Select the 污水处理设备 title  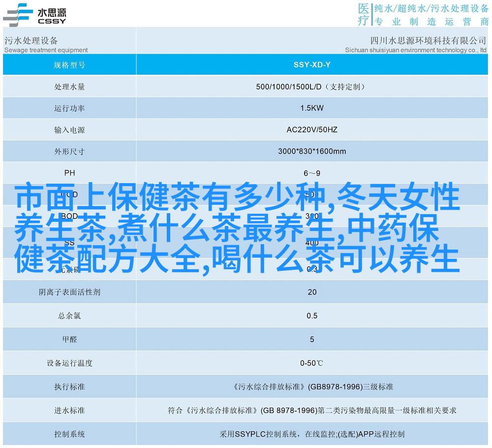pos(31,40)
